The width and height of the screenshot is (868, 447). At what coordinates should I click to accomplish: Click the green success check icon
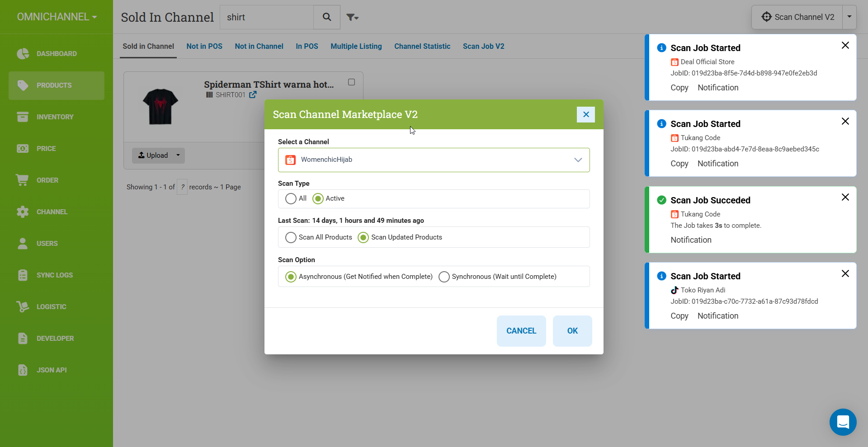pyautogui.click(x=661, y=200)
